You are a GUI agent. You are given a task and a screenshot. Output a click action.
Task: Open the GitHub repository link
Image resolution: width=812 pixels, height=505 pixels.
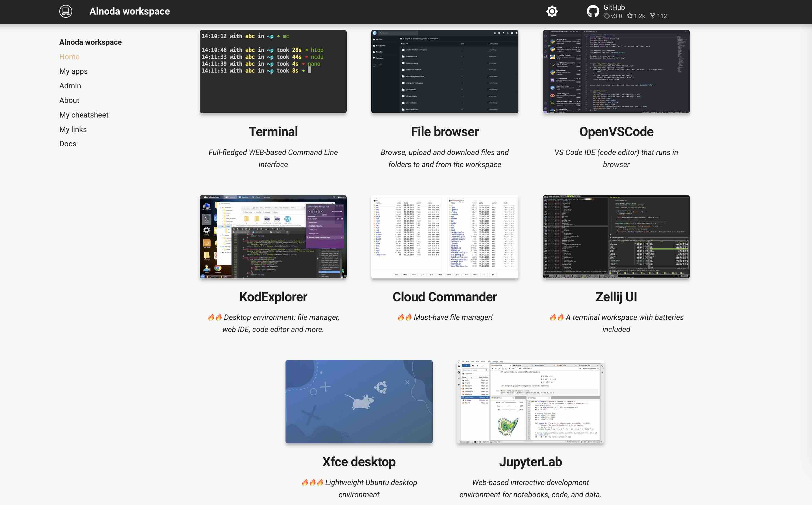[x=627, y=11]
